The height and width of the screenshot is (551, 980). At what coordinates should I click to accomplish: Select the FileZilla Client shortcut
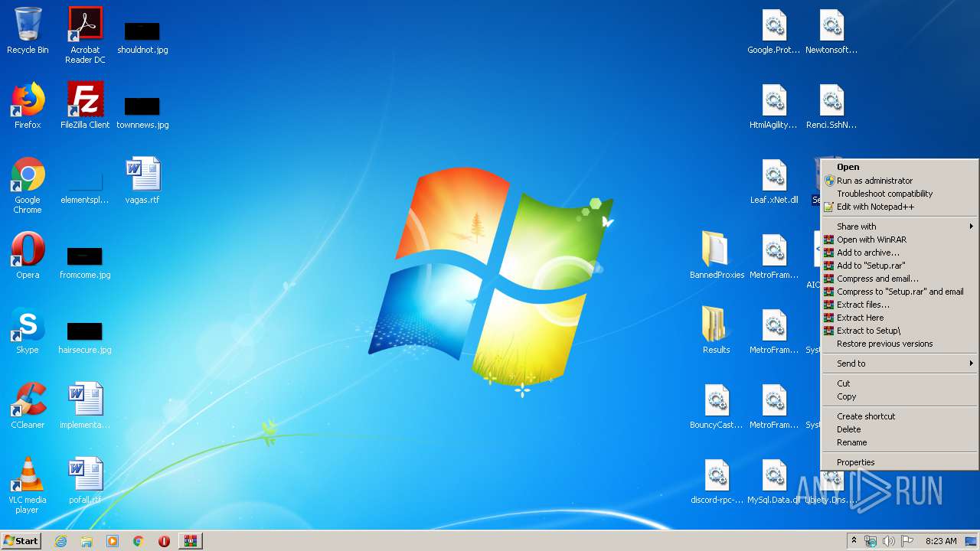pos(85,106)
